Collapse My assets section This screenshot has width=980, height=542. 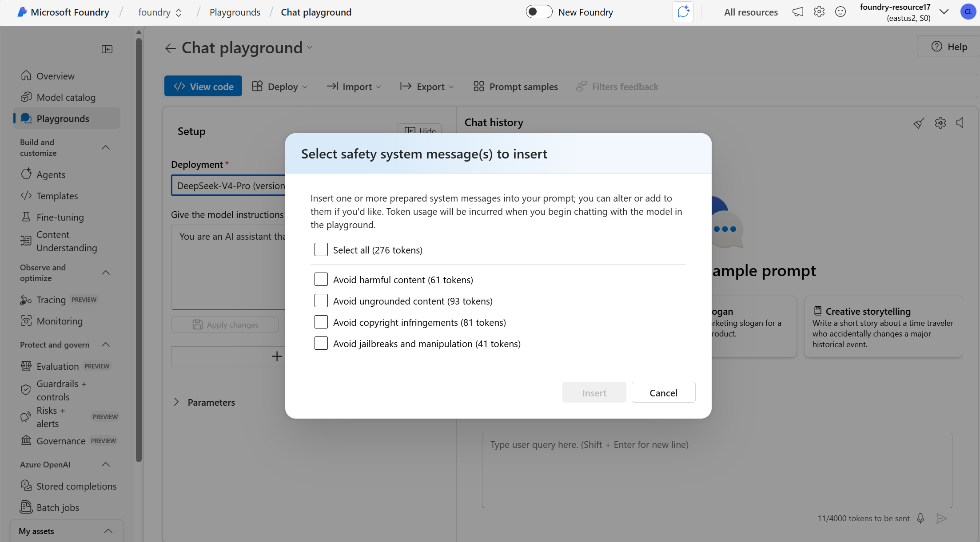[x=108, y=531]
